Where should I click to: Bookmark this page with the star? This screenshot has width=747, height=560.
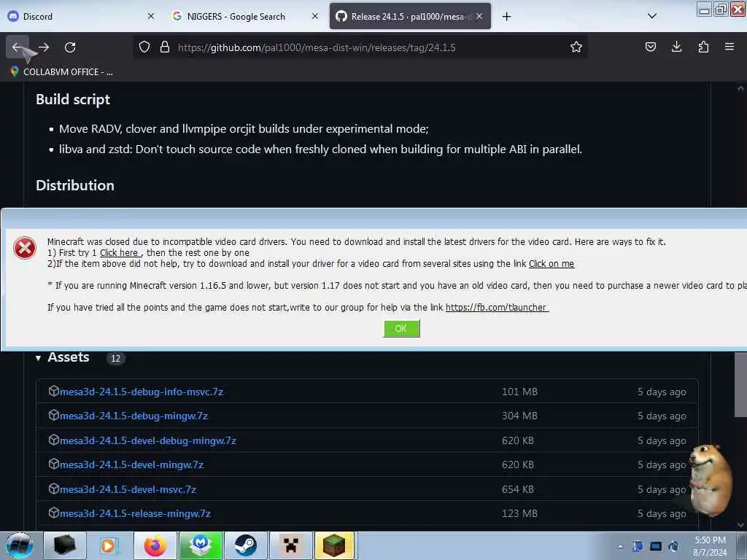click(576, 47)
